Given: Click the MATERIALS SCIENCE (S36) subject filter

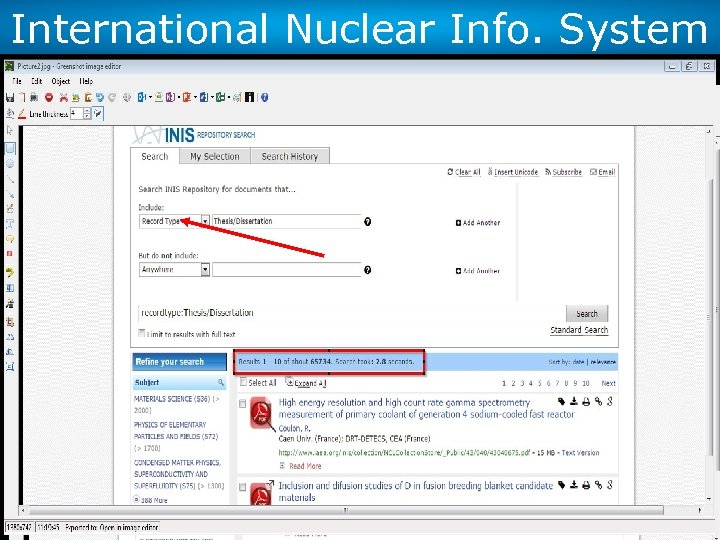Looking at the screenshot, I should [x=177, y=405].
